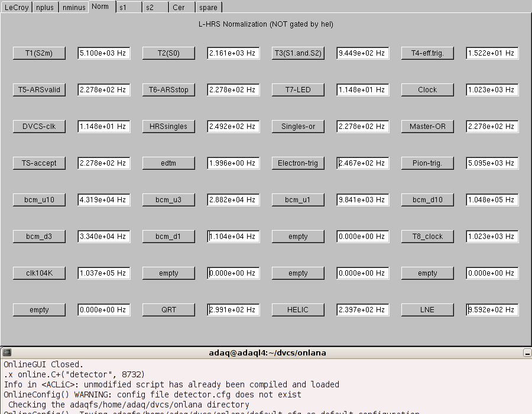The height and width of the screenshot is (414, 532).
Task: Click the OnlineConfig() WARNING terminal line
Action: pyautogui.click(x=153, y=394)
